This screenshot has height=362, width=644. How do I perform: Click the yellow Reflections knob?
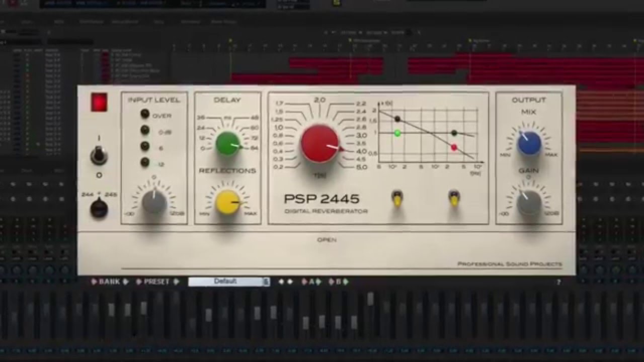[x=227, y=202]
